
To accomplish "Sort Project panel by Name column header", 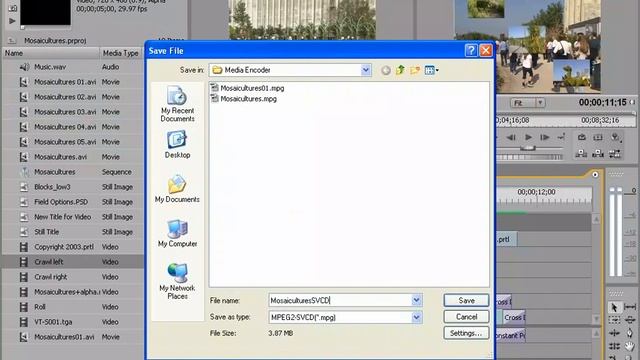I will [x=51, y=53].
